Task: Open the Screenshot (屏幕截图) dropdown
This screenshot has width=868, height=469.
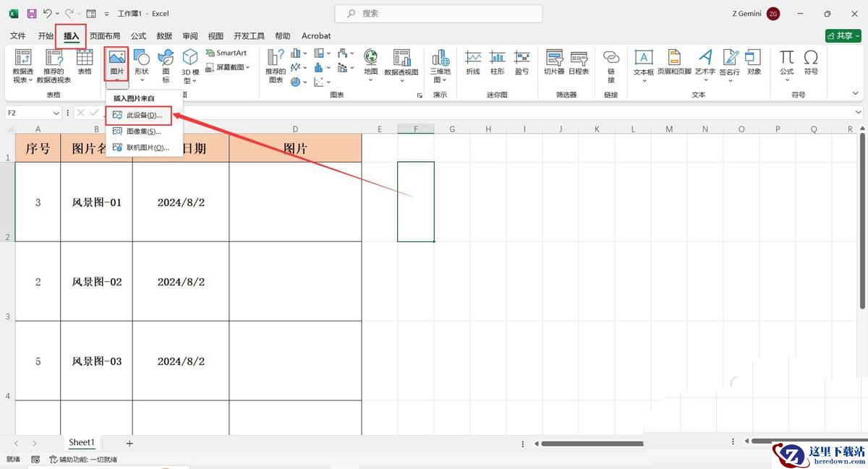Action: pos(229,67)
